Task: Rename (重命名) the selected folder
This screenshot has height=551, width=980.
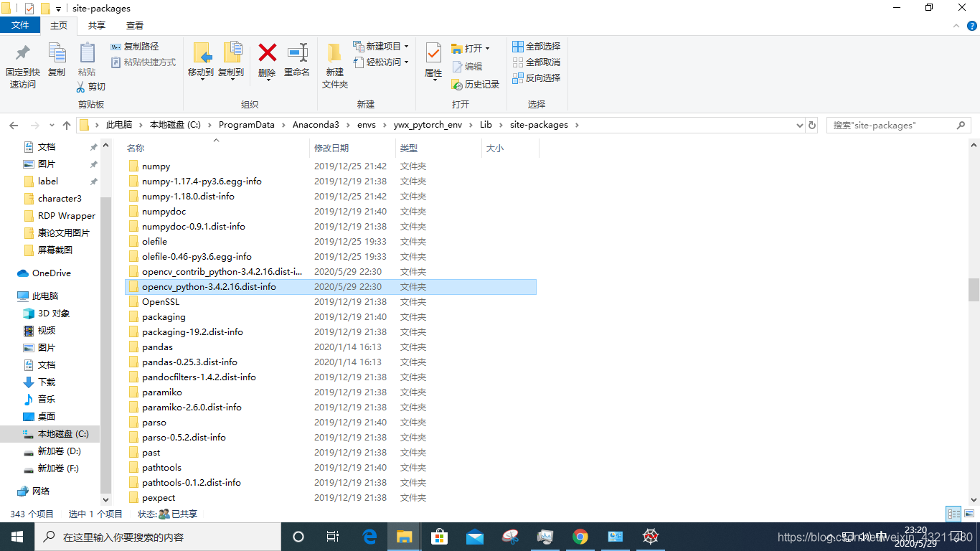Action: point(297,61)
